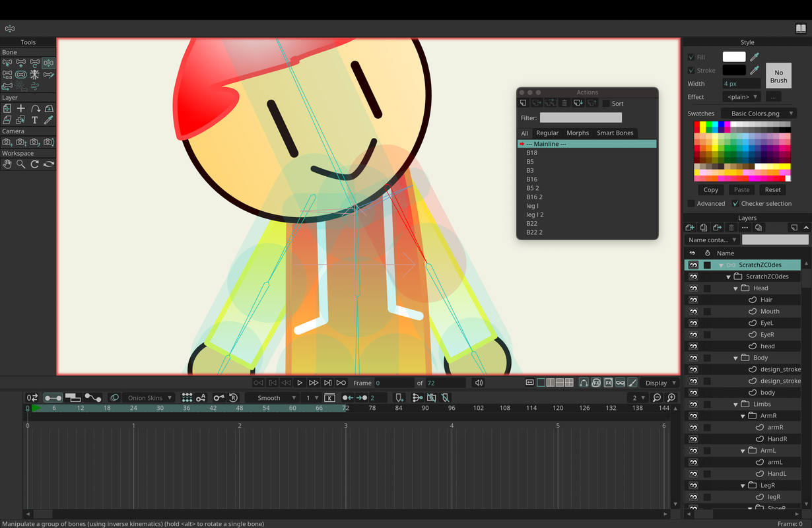Toggle Sort checkbox in Actions window
812x528 pixels.
606,104
